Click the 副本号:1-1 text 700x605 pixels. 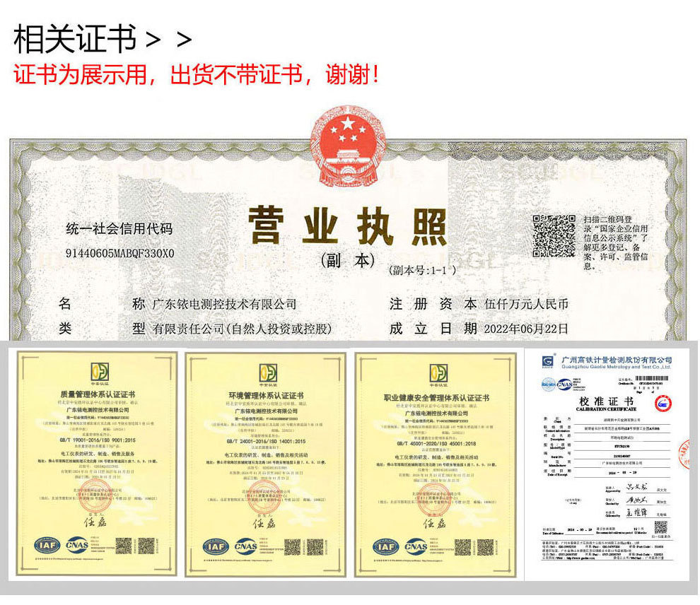point(423,271)
